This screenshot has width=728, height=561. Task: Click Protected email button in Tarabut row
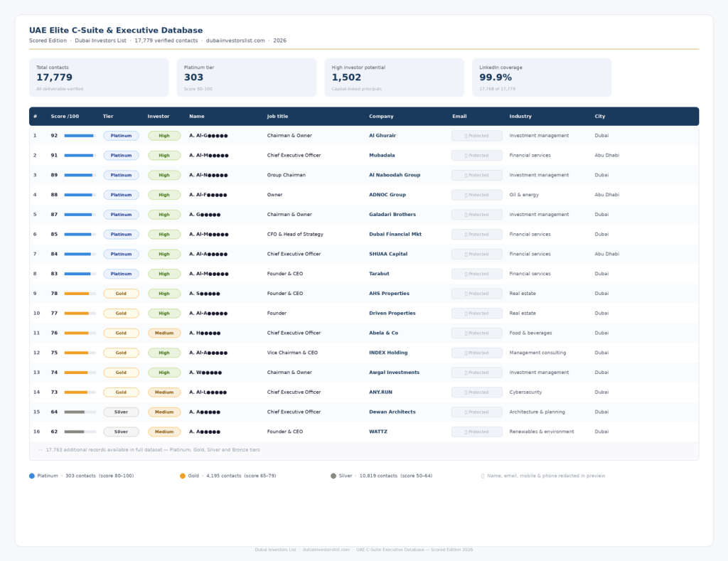click(477, 274)
